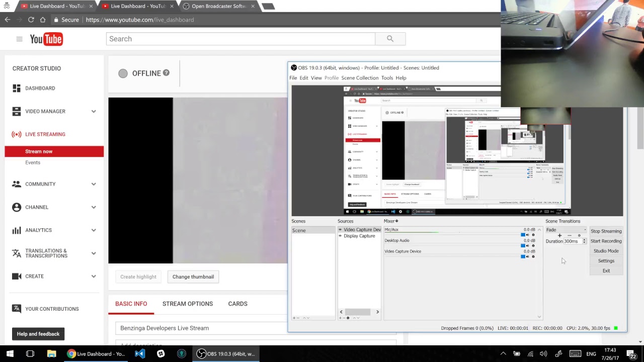Viewport: 644px width, 362px height.
Task: Switch to the Cards tab
Action: tap(237, 304)
